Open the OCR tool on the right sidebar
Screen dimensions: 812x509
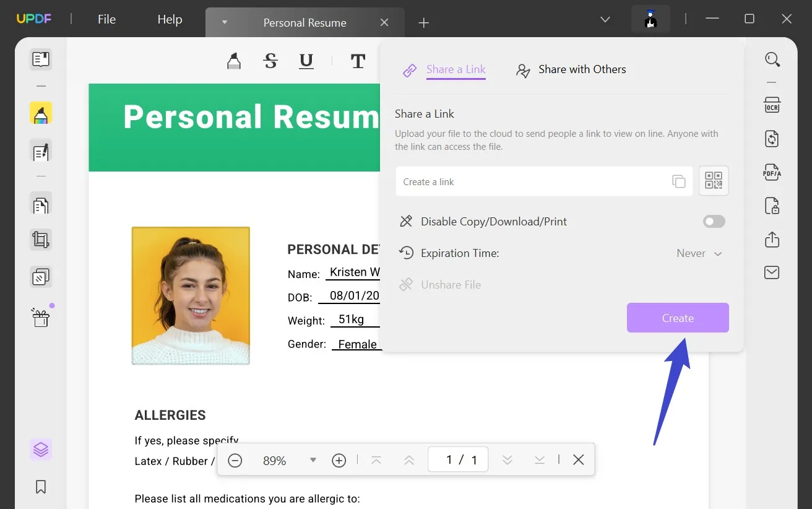[x=772, y=105]
